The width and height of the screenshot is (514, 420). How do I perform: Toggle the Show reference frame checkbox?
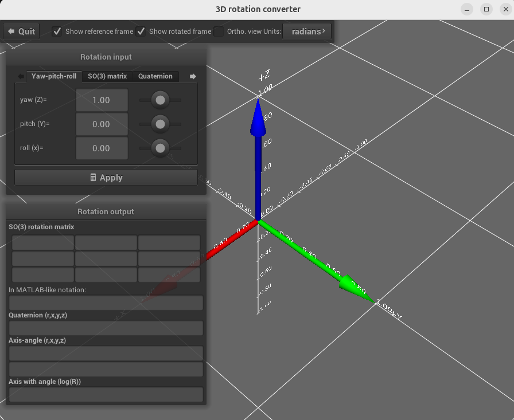pos(57,32)
